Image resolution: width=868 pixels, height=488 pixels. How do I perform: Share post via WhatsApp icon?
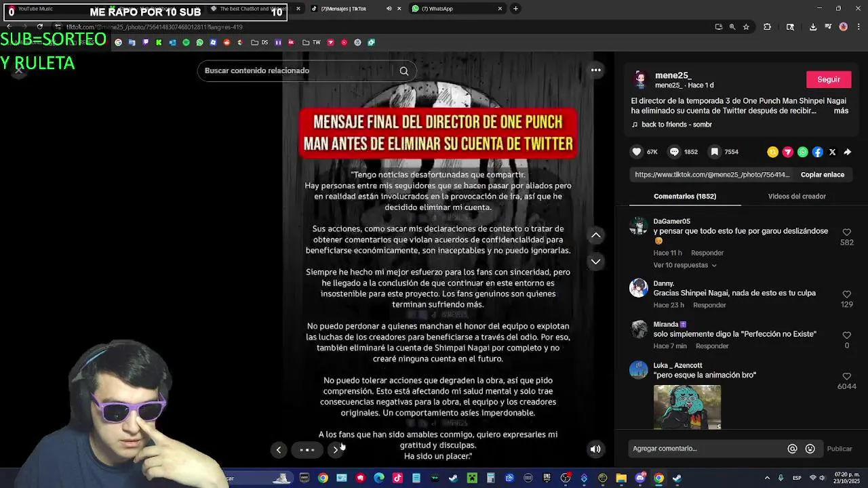(803, 152)
